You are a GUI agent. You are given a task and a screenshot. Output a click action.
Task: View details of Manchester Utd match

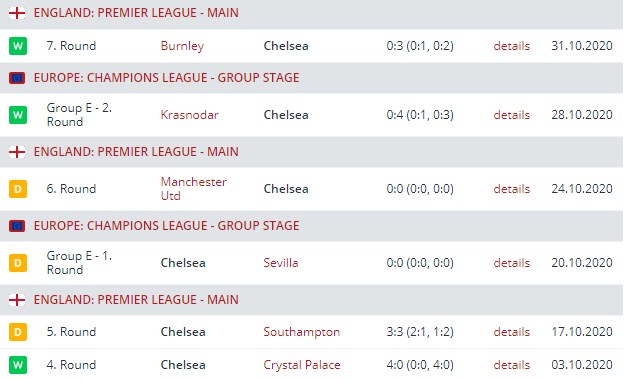click(511, 189)
